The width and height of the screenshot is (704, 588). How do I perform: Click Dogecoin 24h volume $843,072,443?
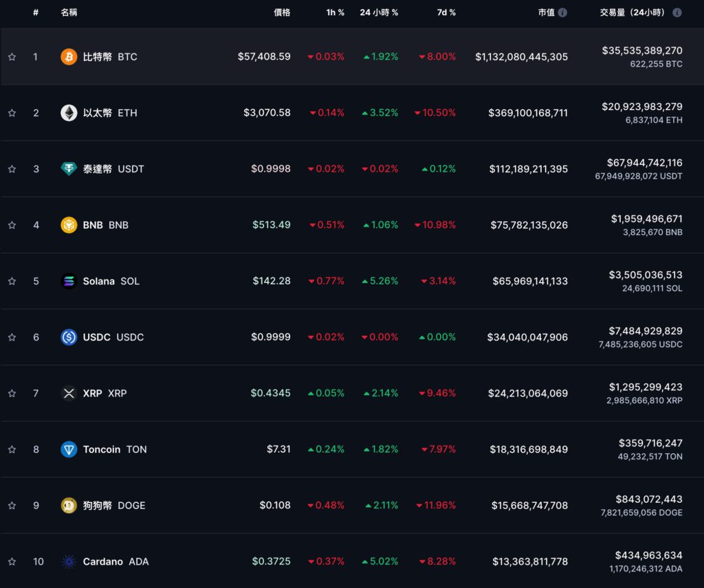649,499
